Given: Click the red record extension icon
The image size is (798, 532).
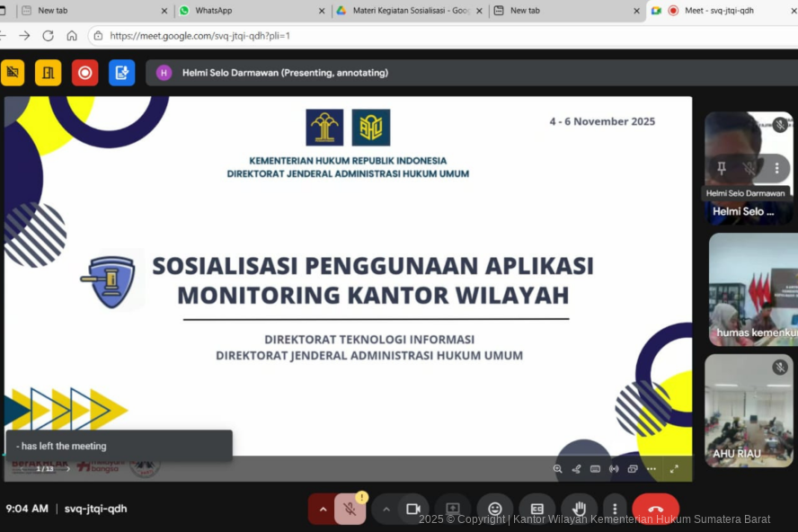Looking at the screenshot, I should pyautogui.click(x=85, y=73).
